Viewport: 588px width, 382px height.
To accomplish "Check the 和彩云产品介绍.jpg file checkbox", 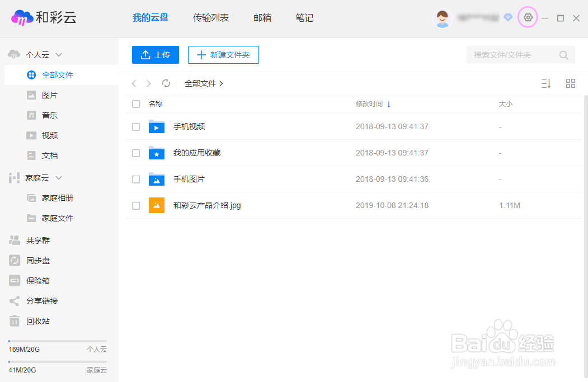I will click(x=135, y=205).
